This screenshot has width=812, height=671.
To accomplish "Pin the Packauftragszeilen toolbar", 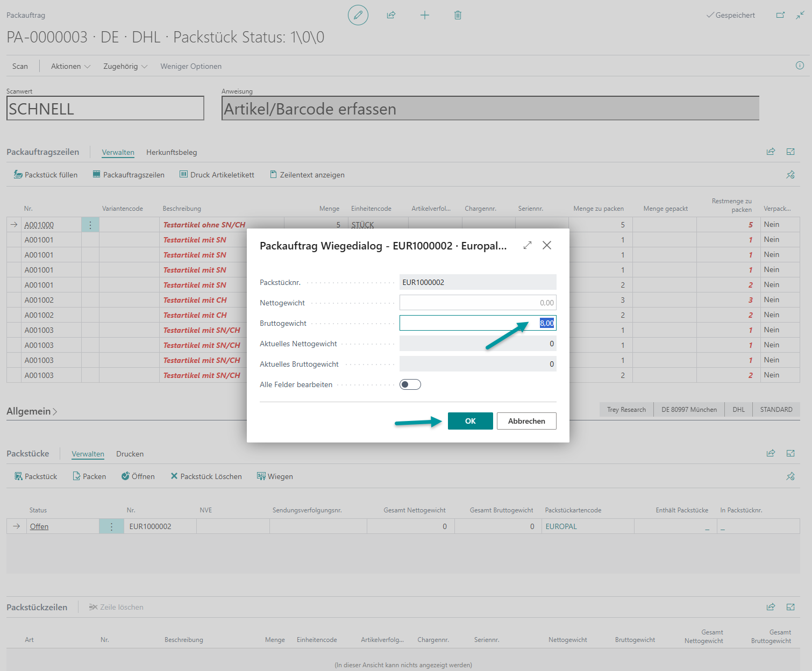I will click(x=790, y=175).
